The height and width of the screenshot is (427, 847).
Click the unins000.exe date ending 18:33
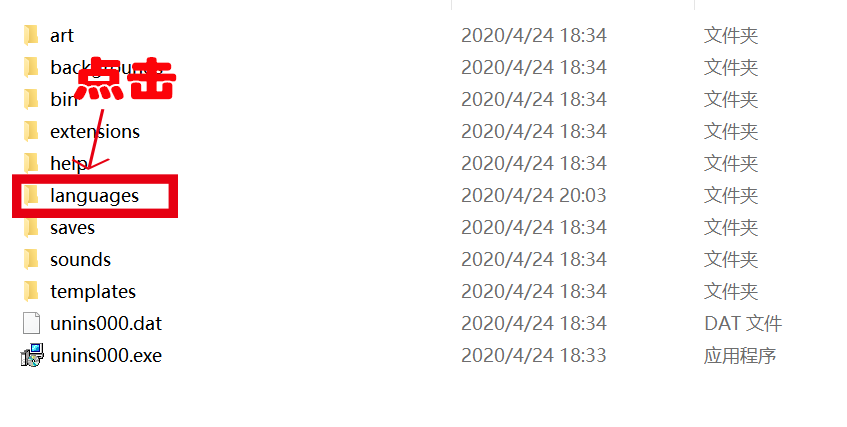[x=534, y=355]
